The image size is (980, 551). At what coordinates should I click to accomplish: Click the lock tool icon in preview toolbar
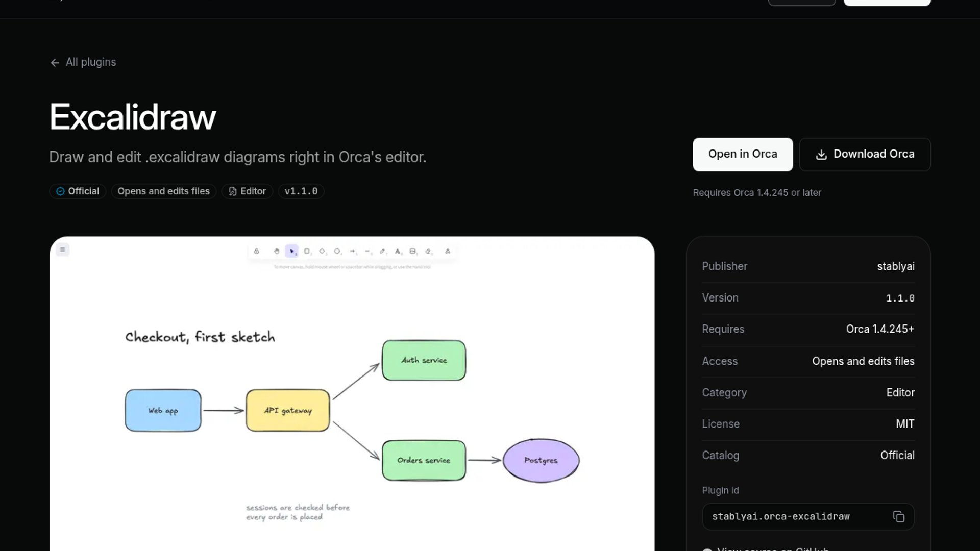coord(256,251)
